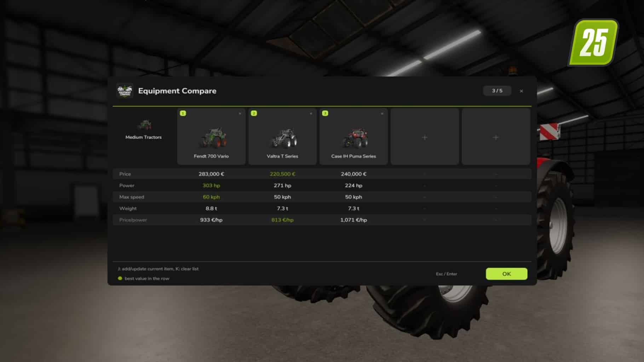Click the 1,071 €/hp value

[353, 220]
